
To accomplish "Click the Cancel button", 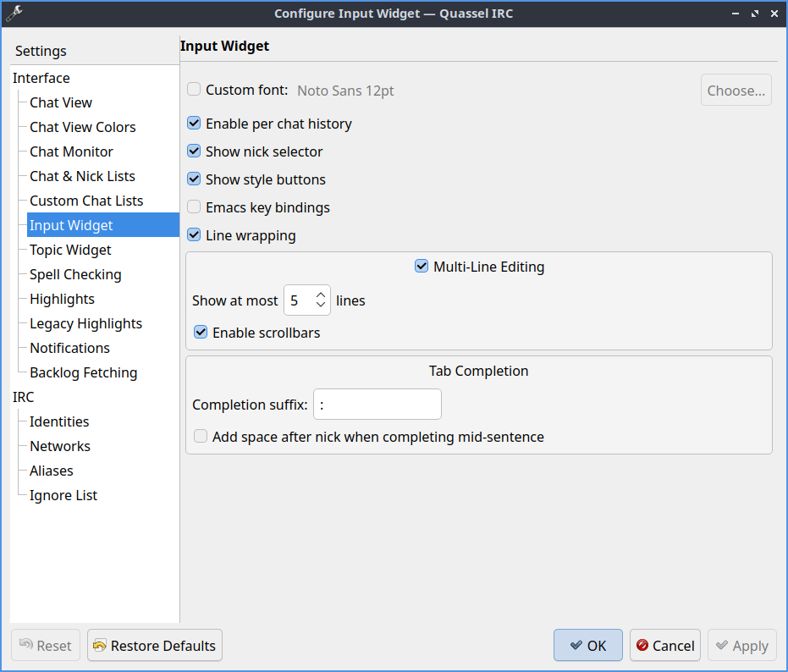I will tap(664, 646).
